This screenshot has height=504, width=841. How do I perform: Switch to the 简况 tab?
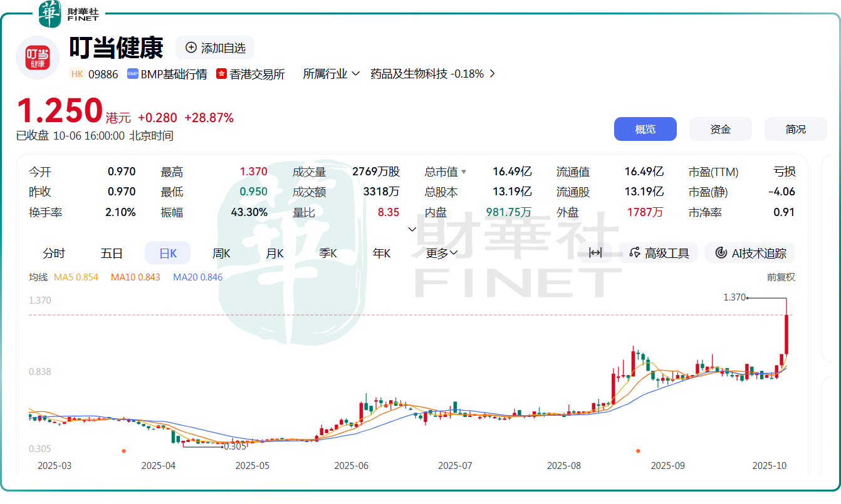(x=795, y=129)
